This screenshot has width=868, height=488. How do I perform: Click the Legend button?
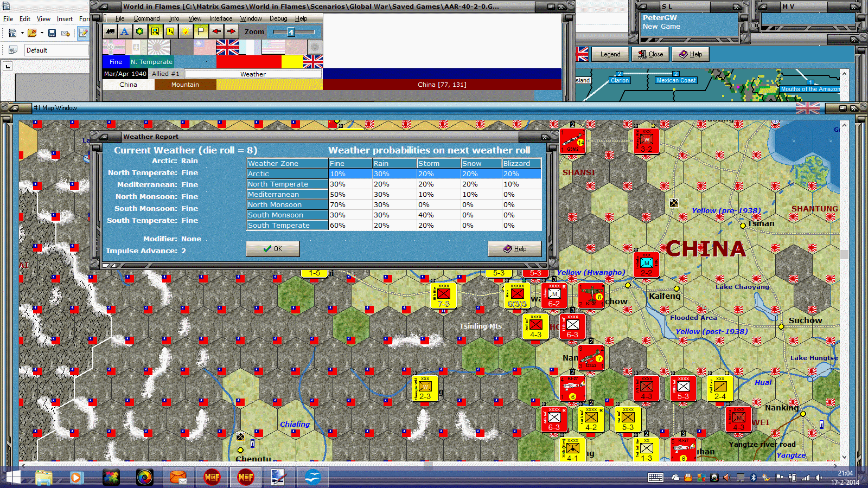(x=610, y=54)
